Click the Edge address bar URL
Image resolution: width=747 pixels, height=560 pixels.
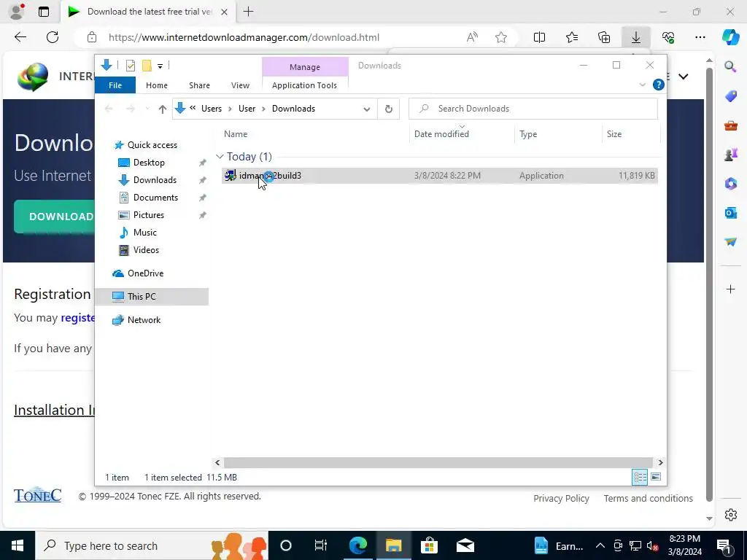244,38
